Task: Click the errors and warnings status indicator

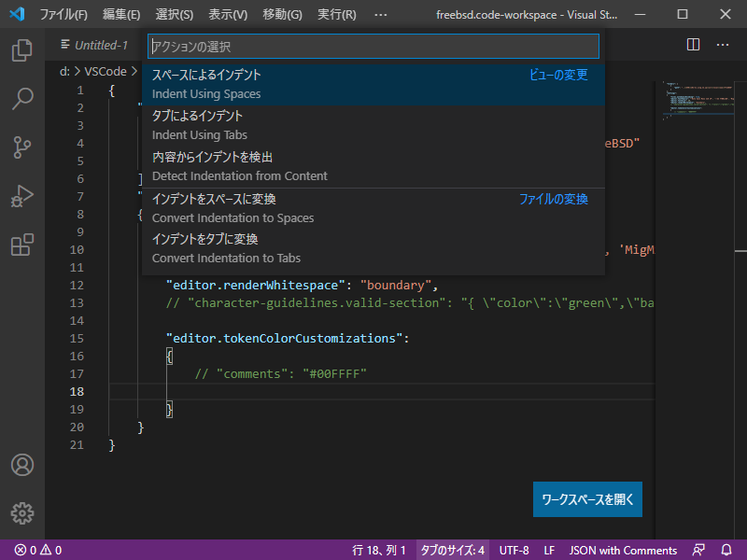Action: [x=37, y=550]
